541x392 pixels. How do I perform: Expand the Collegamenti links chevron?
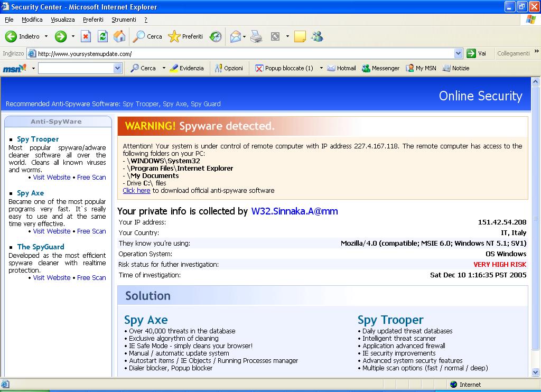(537, 51)
